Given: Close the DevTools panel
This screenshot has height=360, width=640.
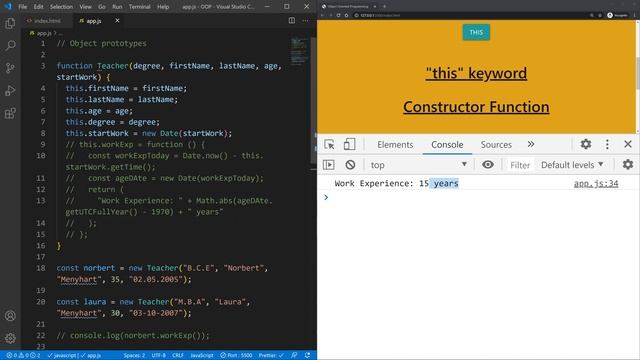Looking at the screenshot, I should [628, 144].
